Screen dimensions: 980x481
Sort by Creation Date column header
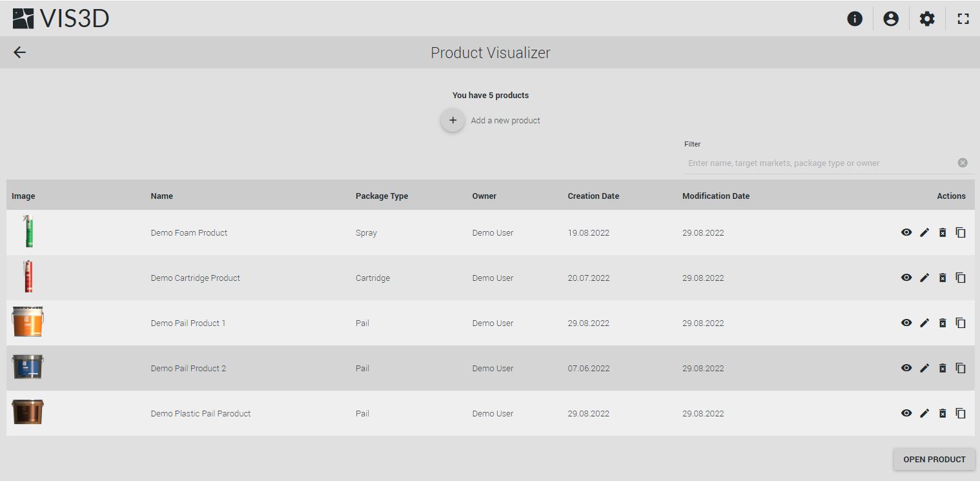point(593,196)
